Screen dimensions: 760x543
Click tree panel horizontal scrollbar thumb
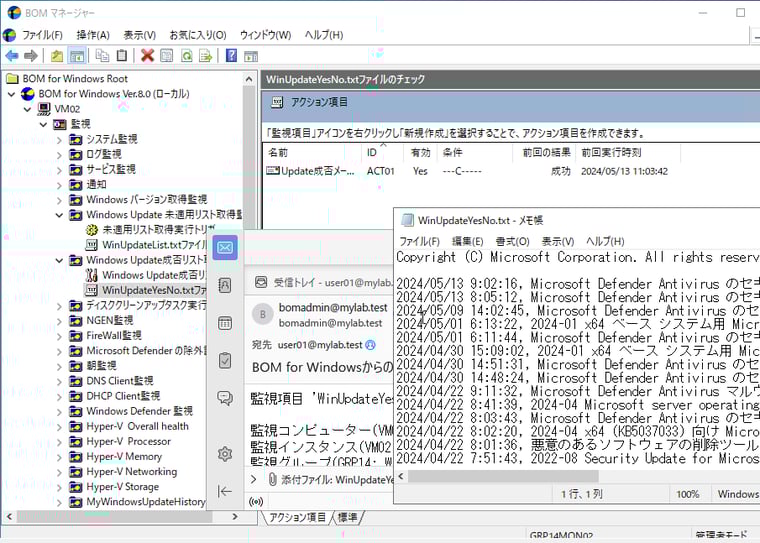[x=114, y=517]
